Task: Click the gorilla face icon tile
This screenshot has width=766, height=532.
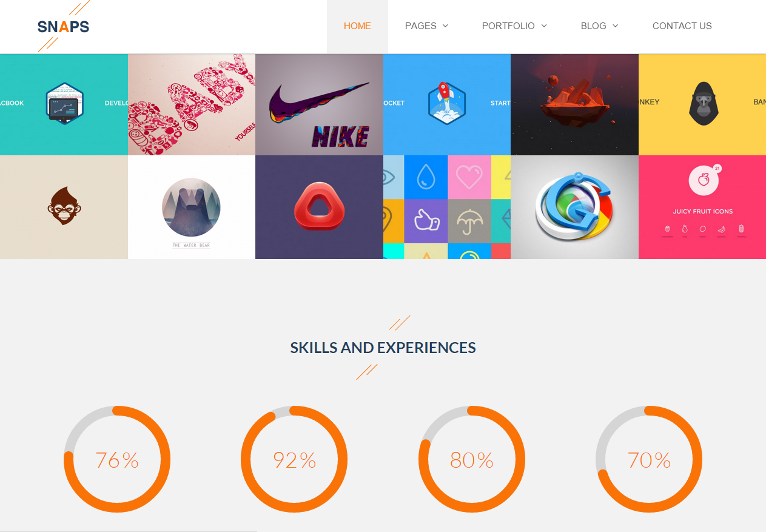Action: coord(704,104)
